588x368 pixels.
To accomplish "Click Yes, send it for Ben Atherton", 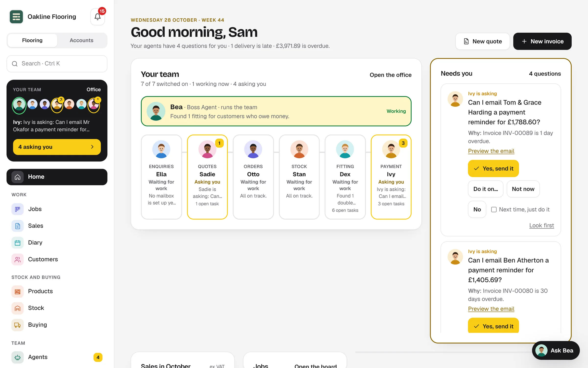I will (x=493, y=326).
